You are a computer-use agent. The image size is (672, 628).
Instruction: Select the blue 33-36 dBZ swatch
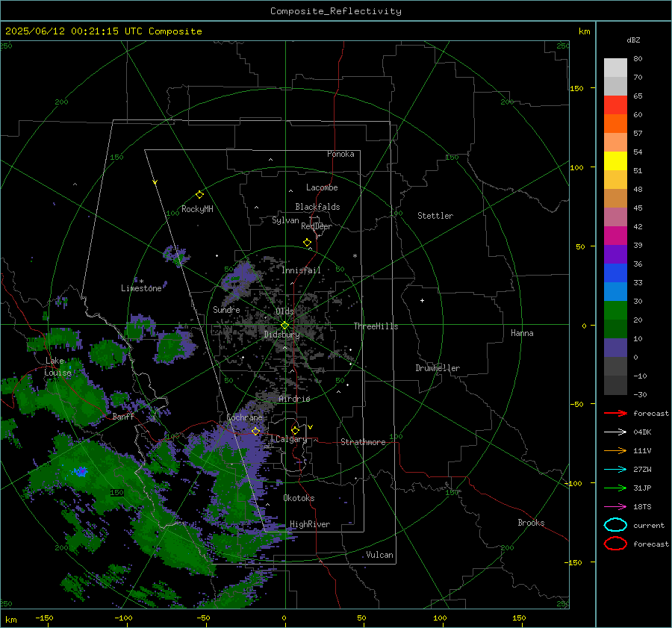tap(615, 273)
